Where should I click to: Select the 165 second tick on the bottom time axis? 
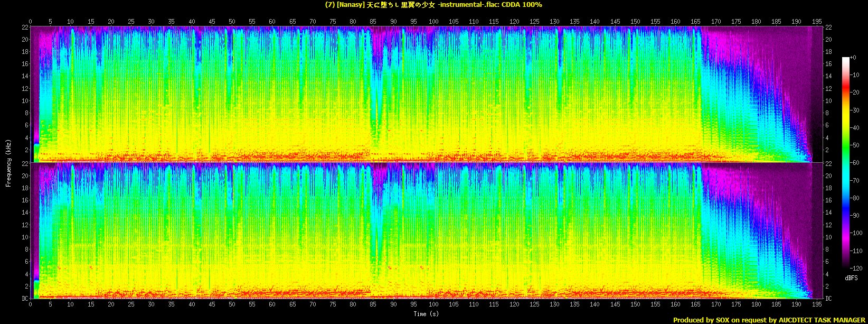696,305
